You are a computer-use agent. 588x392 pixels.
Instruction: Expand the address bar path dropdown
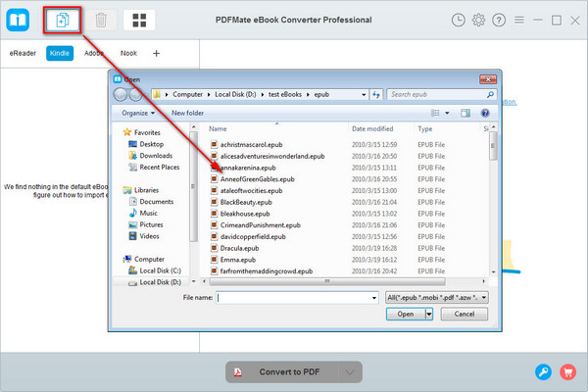pyautogui.click(x=364, y=94)
